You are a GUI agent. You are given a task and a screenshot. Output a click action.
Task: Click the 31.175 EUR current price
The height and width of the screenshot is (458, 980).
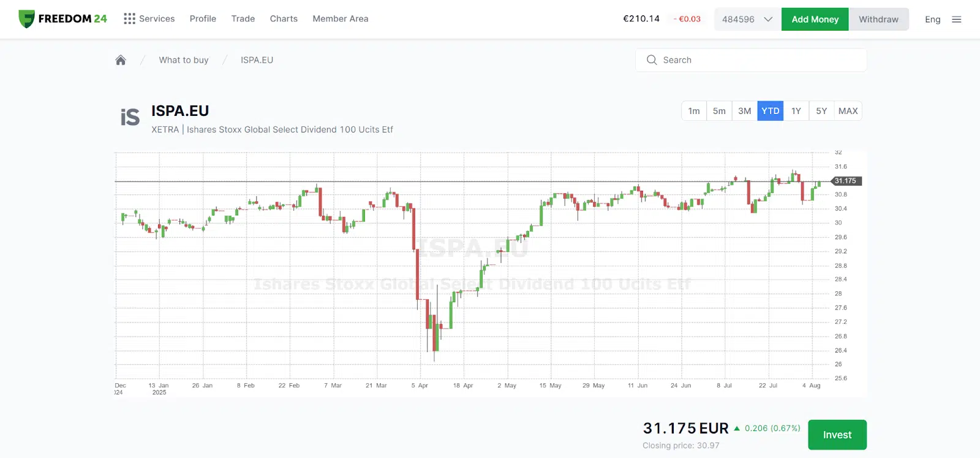pyautogui.click(x=685, y=428)
